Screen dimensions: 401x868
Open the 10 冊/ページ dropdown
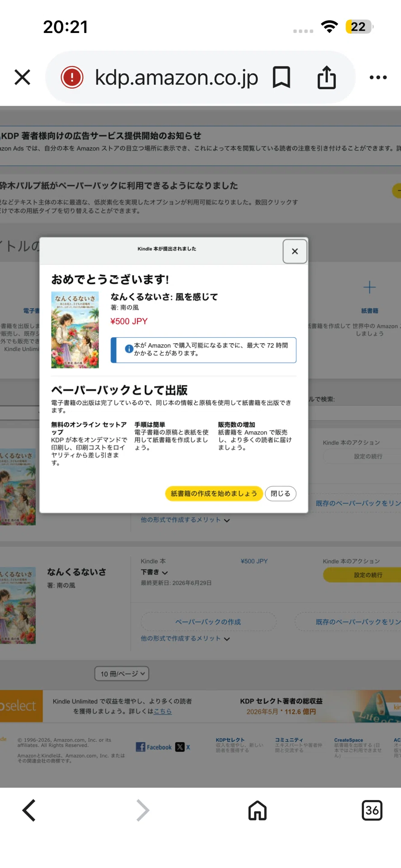122,674
